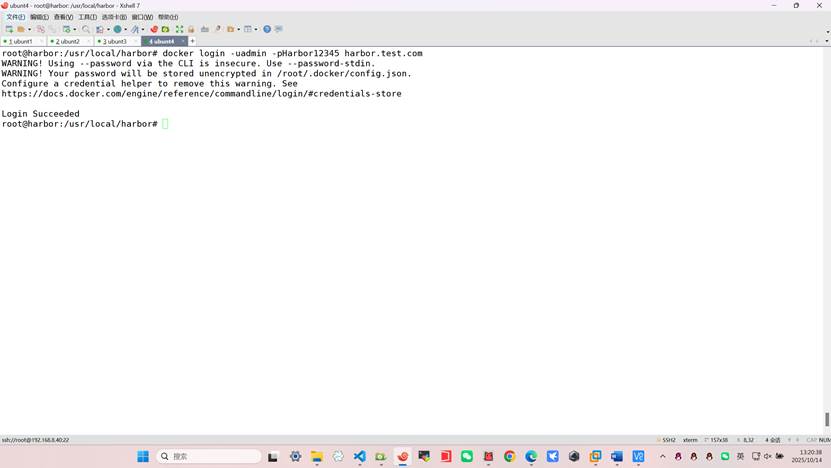
Task: Click the docker login command line text
Action: [x=293, y=53]
